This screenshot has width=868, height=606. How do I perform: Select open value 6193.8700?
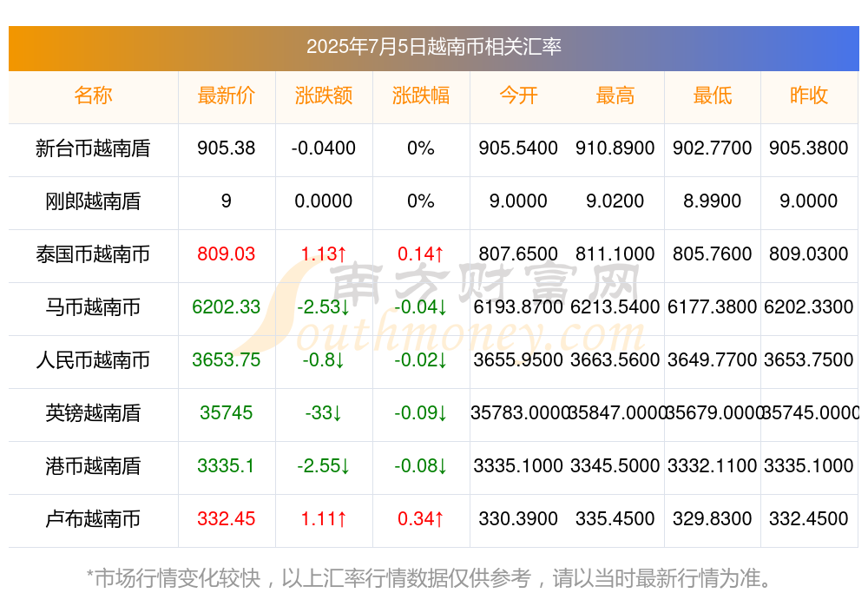pyautogui.click(x=518, y=306)
